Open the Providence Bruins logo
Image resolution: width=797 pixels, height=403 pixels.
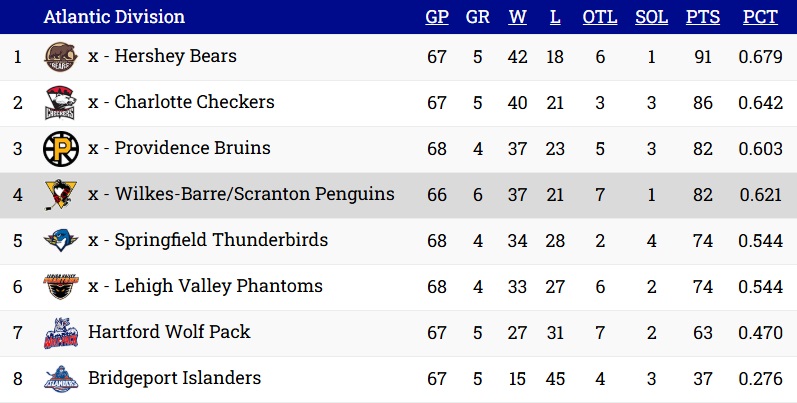(x=61, y=149)
